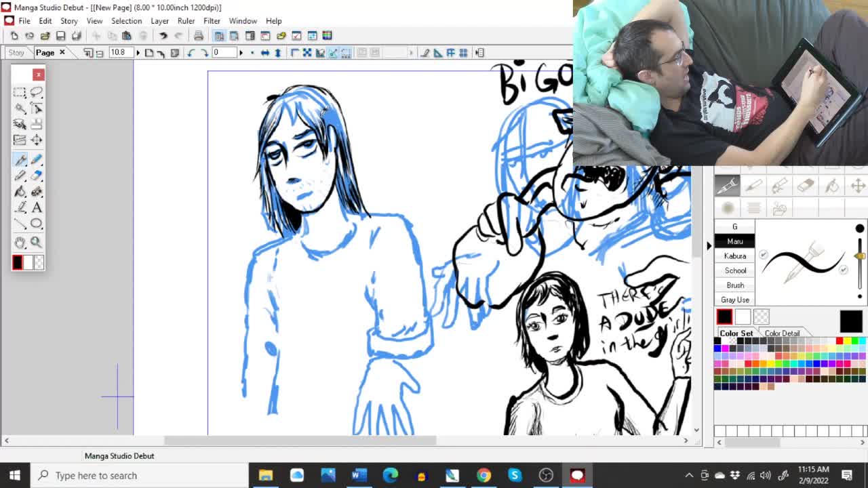Select the text tool

37,208
